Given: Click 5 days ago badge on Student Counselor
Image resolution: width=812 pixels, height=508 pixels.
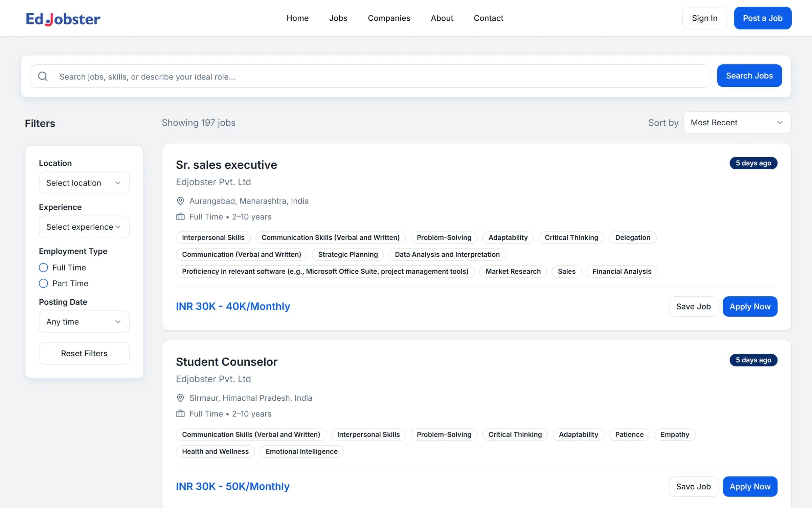Looking at the screenshot, I should (x=753, y=360).
